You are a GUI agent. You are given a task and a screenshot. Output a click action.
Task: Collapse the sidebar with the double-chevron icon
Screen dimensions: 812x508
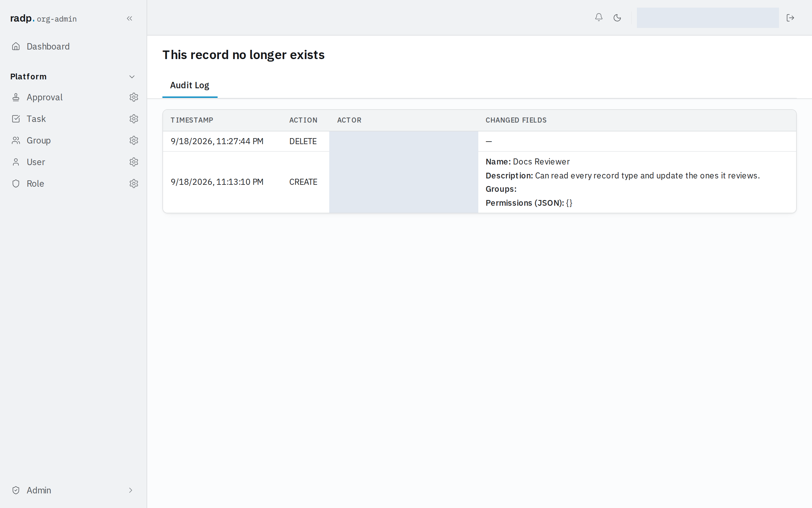click(129, 18)
